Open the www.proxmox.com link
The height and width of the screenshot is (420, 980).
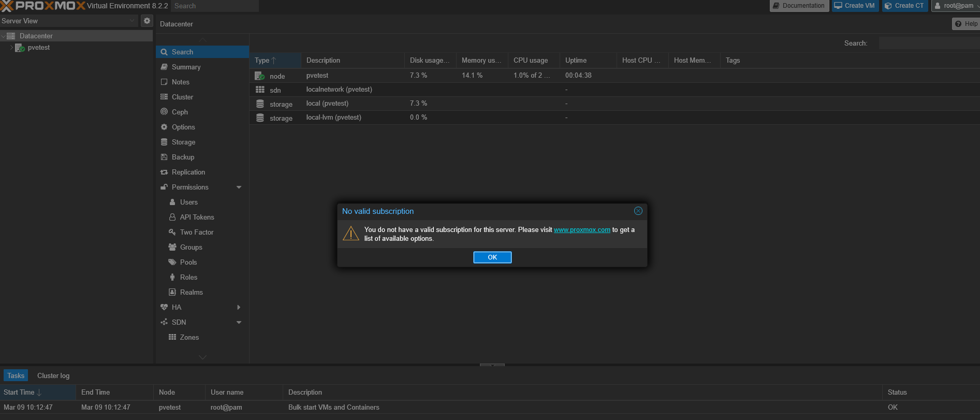tap(582, 230)
